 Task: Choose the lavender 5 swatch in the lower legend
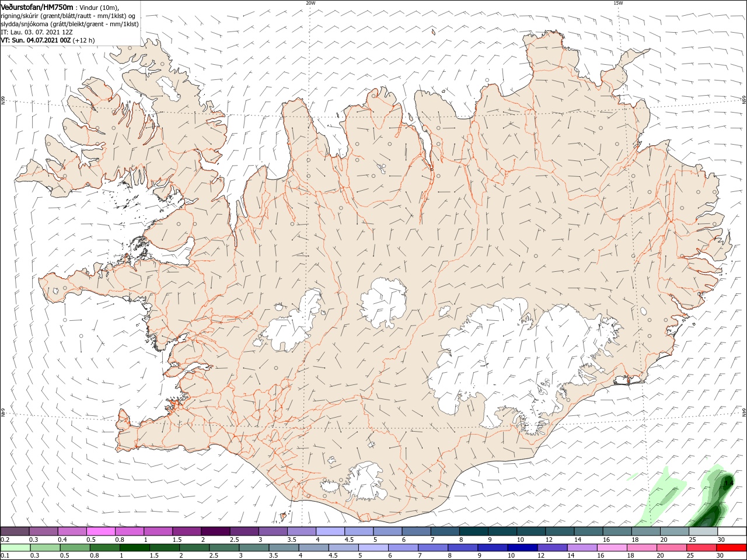(x=373, y=548)
